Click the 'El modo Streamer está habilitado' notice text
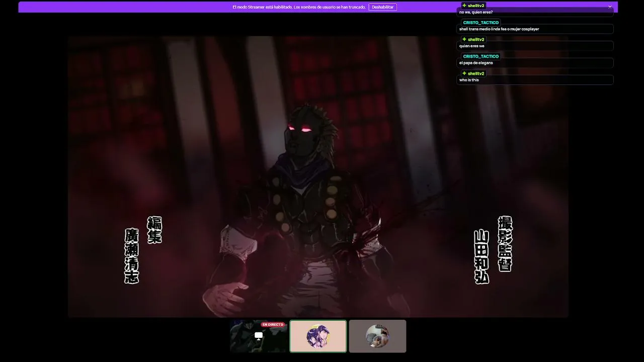The height and width of the screenshot is (362, 644). tap(299, 7)
